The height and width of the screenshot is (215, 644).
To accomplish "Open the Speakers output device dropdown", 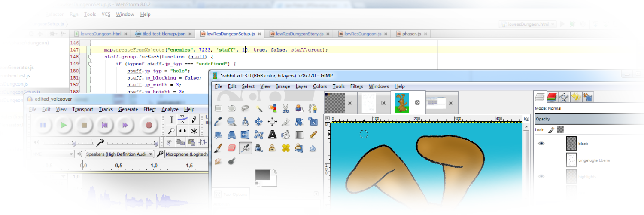I will click(119, 154).
